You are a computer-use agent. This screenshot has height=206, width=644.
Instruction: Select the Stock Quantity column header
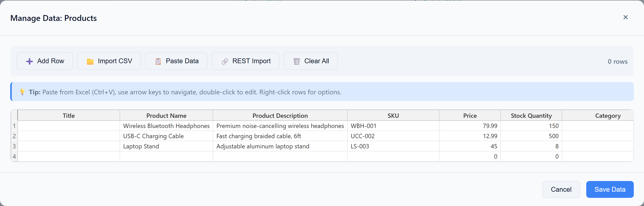pos(531,115)
